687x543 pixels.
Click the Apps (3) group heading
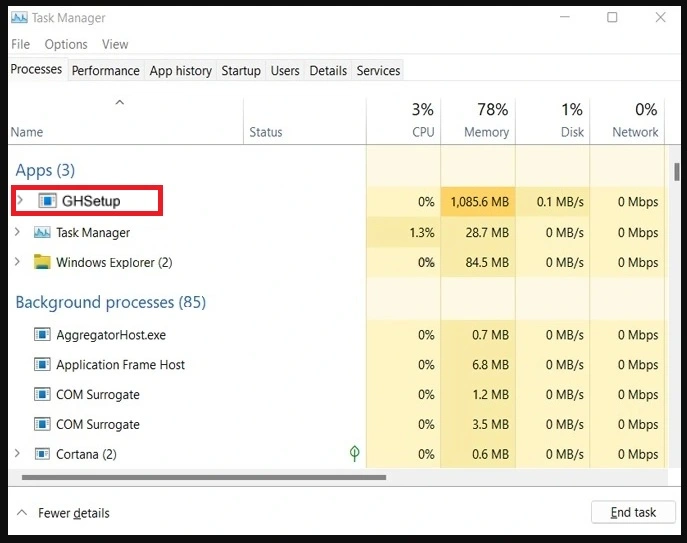click(x=45, y=170)
